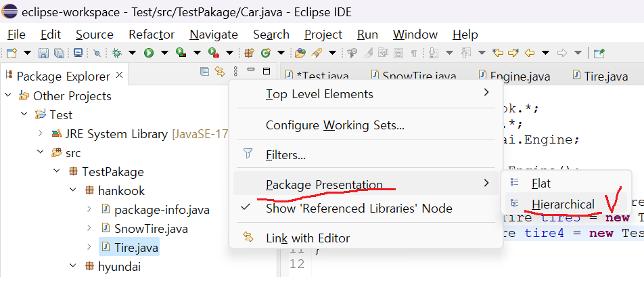Click Next Edit Location arrow icon
This screenshot has height=304, width=644.
pos(513,53)
